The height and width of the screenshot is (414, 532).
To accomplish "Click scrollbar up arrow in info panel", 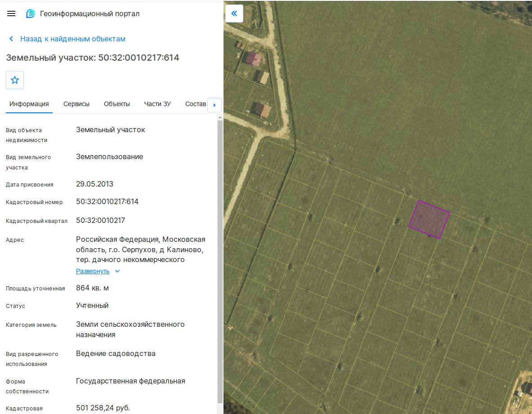I will point(220,117).
